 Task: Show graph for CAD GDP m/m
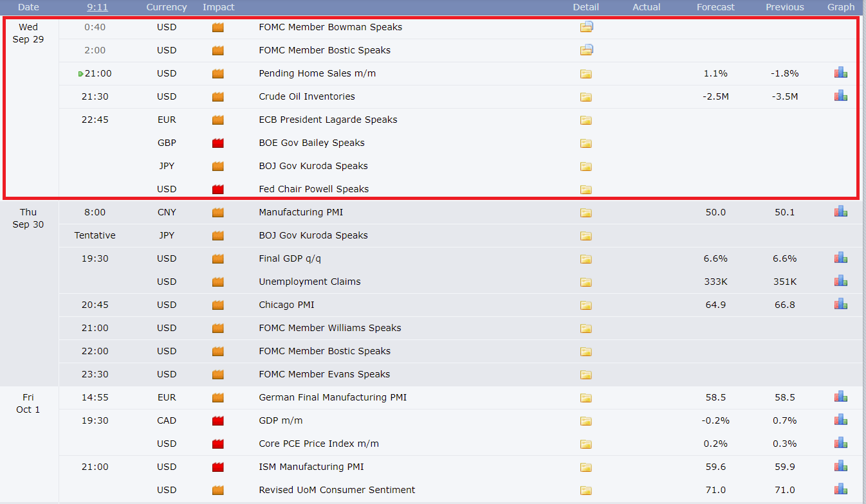[841, 420]
